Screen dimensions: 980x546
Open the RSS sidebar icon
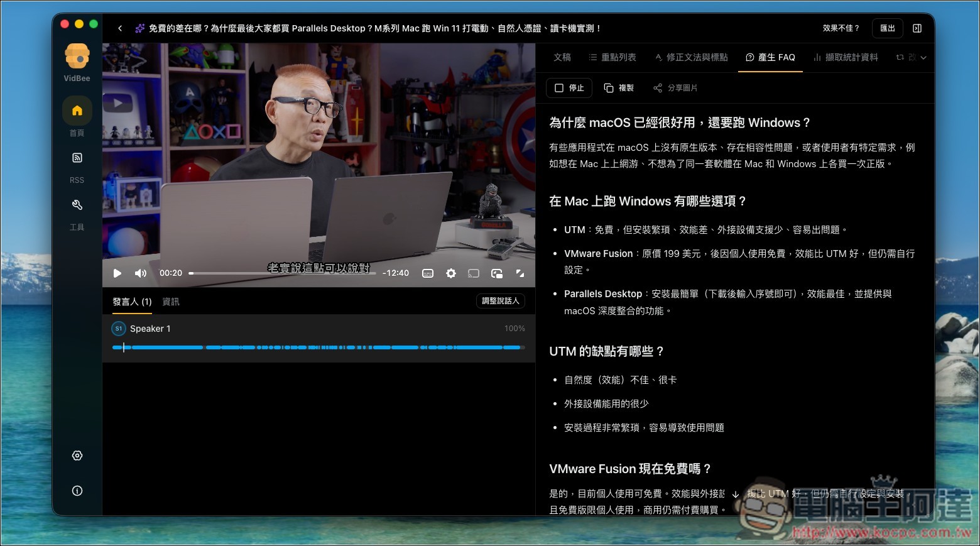coord(77,158)
